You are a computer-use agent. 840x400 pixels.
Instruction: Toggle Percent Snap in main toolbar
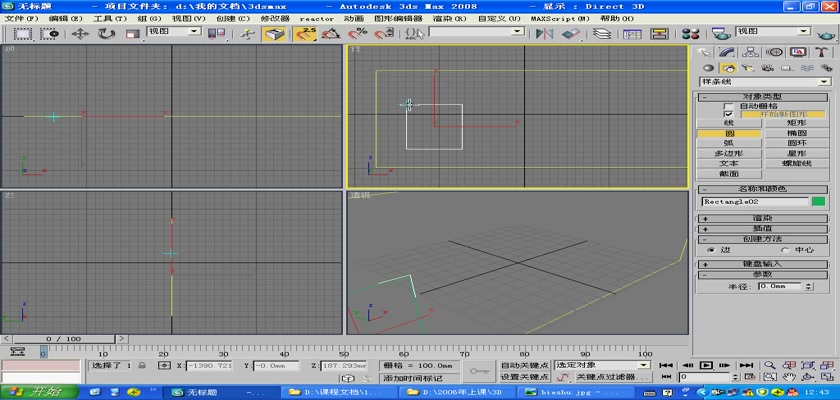click(357, 34)
